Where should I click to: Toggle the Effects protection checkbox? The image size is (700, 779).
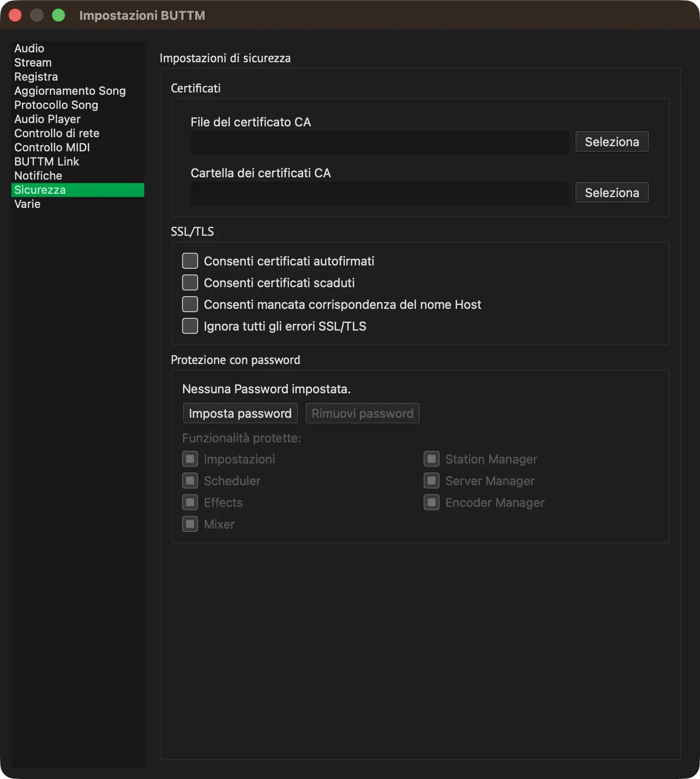tap(190, 502)
